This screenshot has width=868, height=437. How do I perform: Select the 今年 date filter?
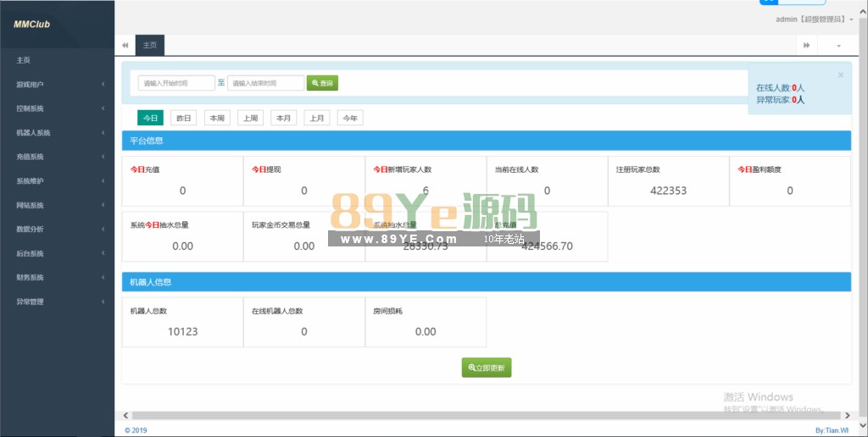(x=349, y=118)
